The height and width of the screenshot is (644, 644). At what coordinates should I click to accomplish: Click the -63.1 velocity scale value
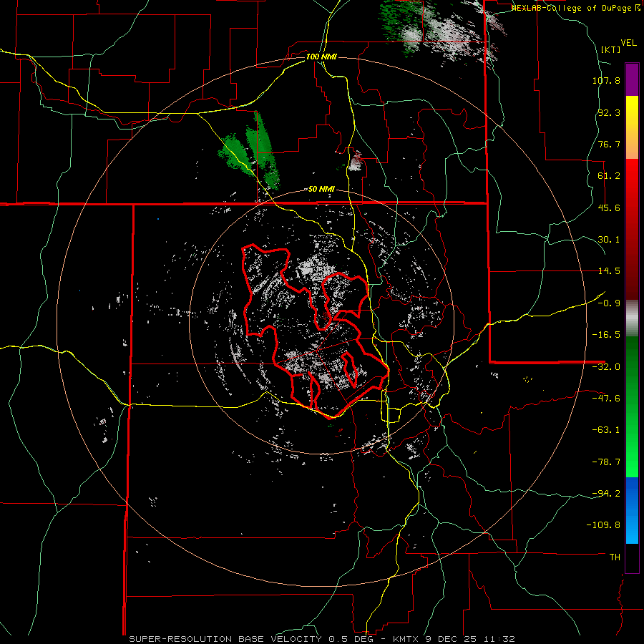click(x=606, y=430)
